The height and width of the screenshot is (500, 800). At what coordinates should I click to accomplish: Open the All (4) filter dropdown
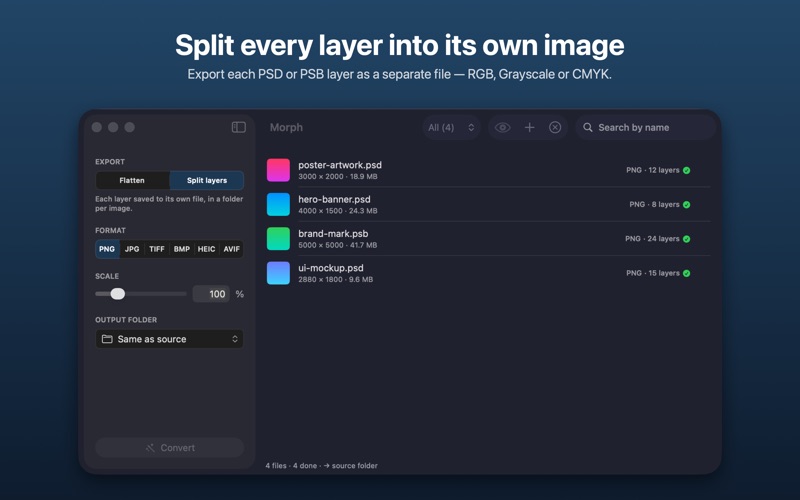(x=452, y=128)
